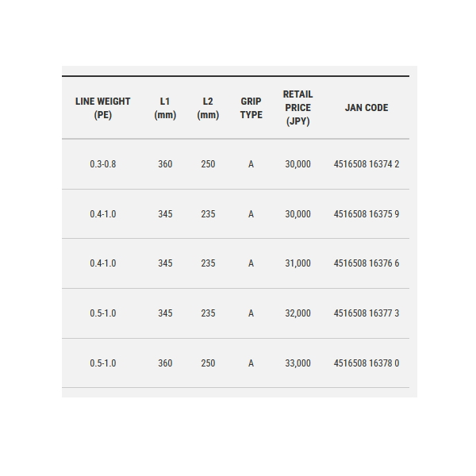
Task: Select JAN code 4516508 16378 0
Action: (367, 363)
